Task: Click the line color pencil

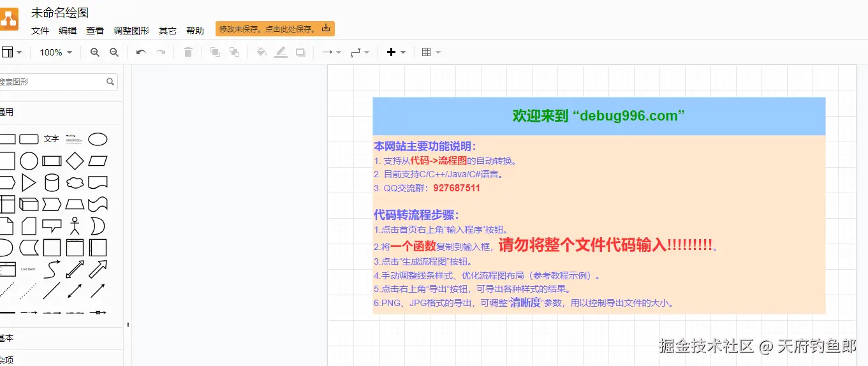Action: click(x=281, y=52)
